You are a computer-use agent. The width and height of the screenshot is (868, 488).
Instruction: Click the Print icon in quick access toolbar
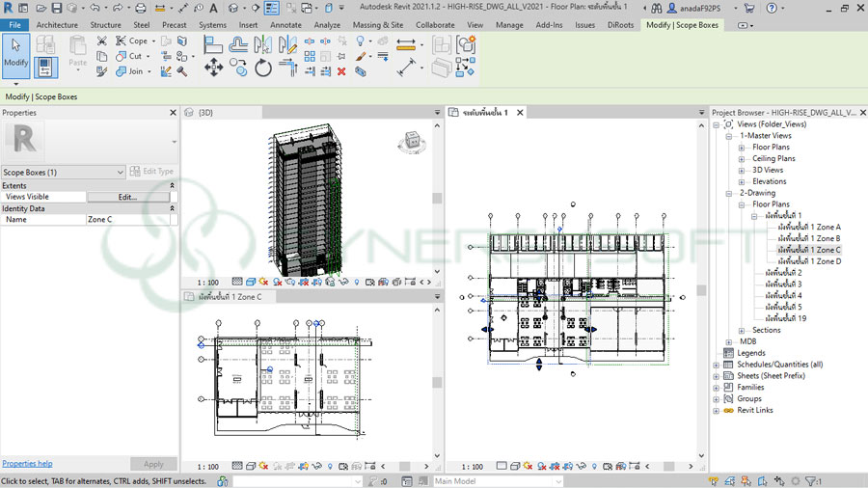pyautogui.click(x=142, y=8)
